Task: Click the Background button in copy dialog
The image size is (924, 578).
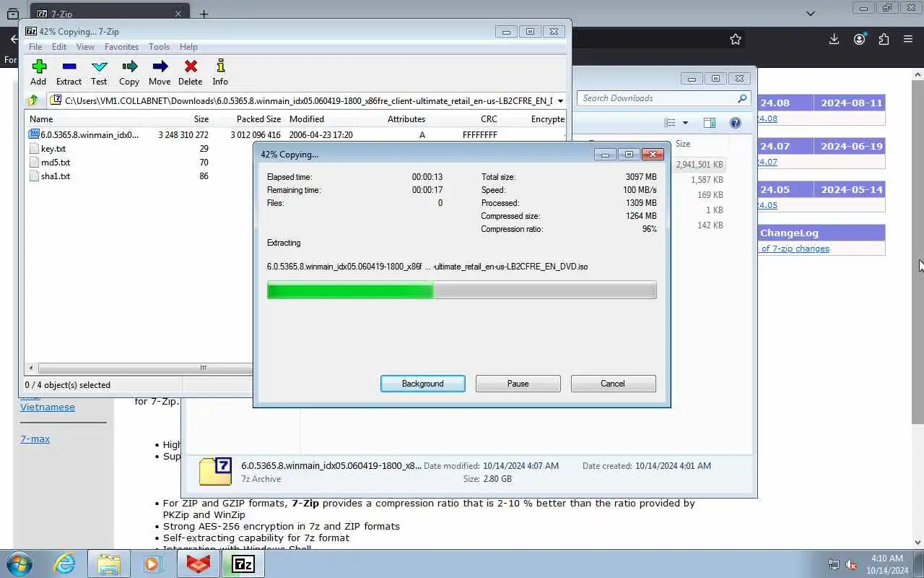Action: [423, 384]
